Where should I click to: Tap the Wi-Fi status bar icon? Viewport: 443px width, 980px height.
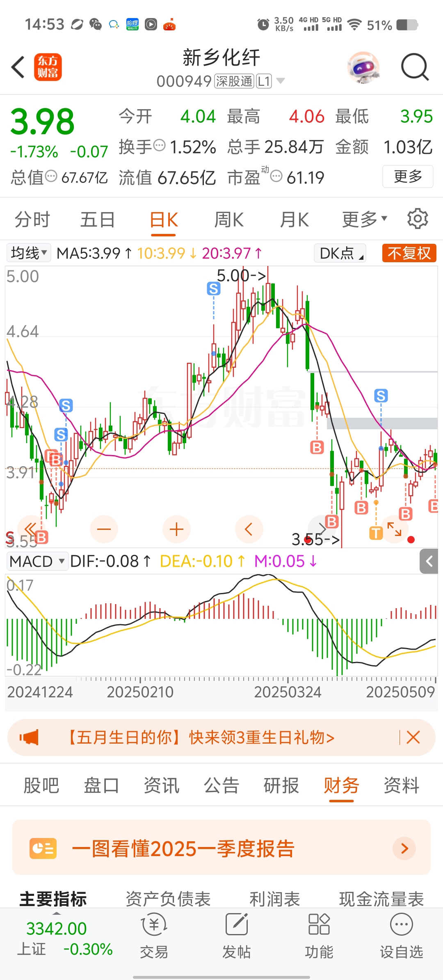coord(354,25)
